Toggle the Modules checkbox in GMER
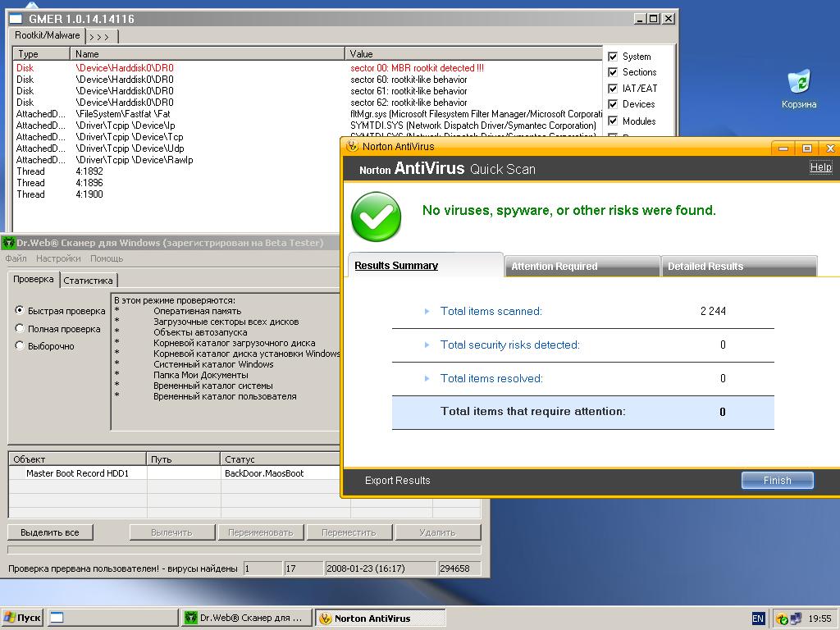The height and width of the screenshot is (630, 840). point(613,121)
